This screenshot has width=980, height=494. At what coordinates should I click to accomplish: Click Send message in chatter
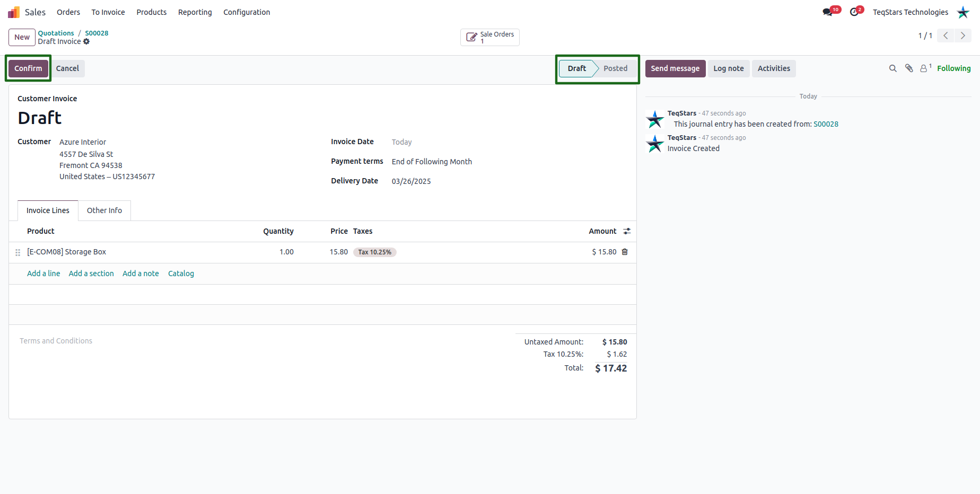[675, 68]
